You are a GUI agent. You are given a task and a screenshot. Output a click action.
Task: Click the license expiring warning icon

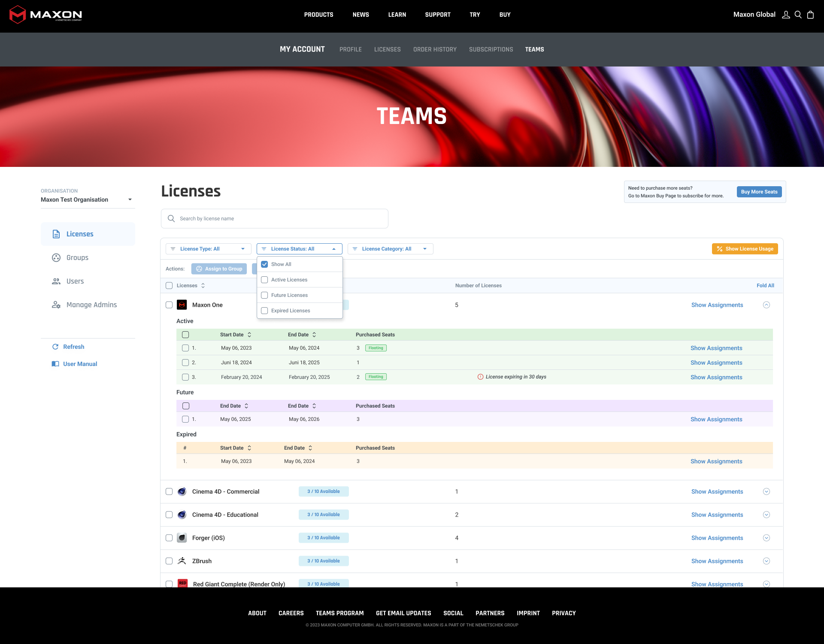click(x=481, y=377)
